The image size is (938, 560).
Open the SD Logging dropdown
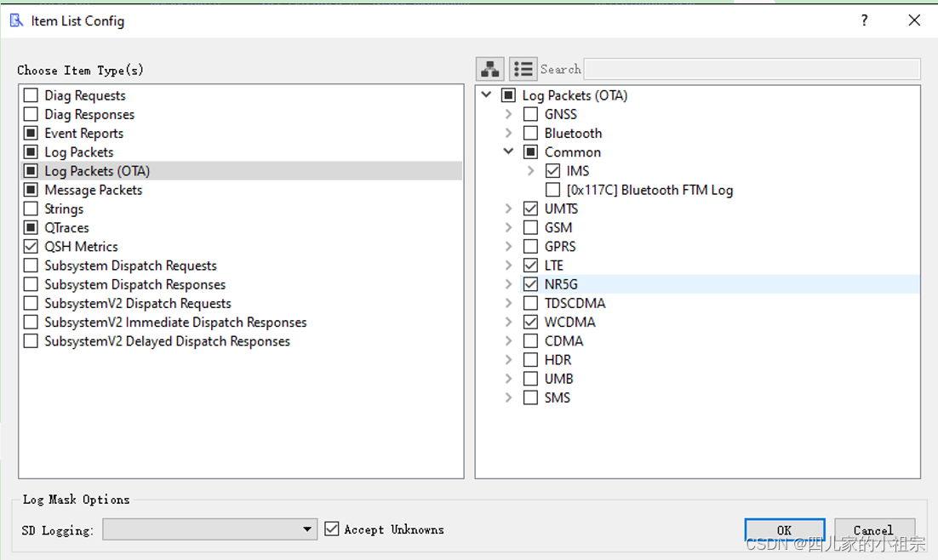tap(210, 529)
